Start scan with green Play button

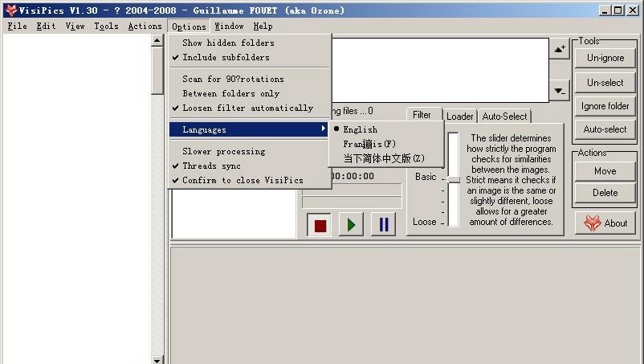(x=351, y=225)
